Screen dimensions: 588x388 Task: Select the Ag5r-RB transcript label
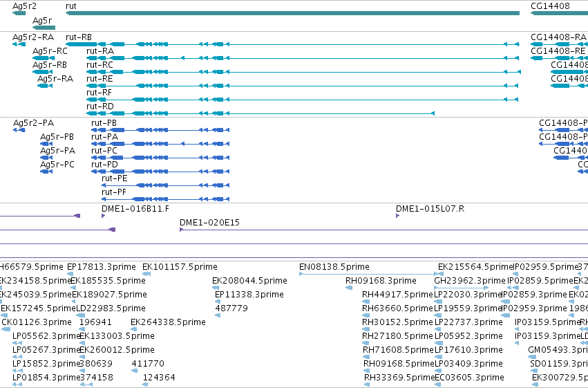[x=50, y=65]
